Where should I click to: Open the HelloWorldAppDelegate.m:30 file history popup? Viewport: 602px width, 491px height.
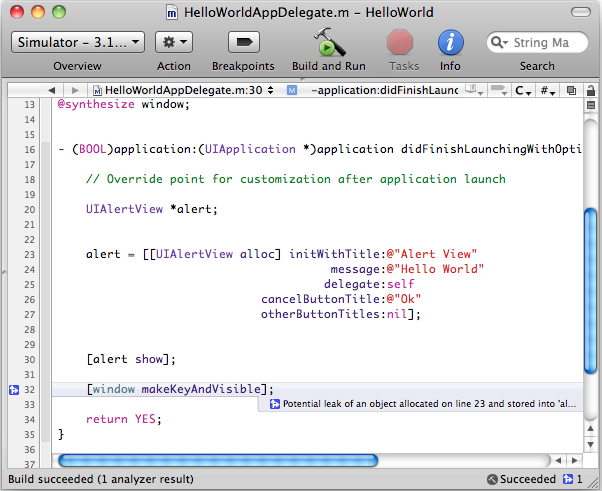184,91
